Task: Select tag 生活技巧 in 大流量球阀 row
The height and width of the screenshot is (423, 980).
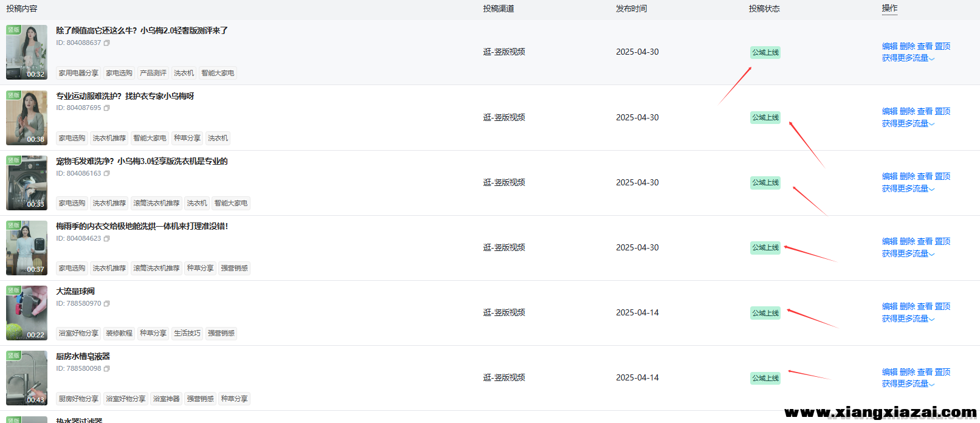Action: click(x=187, y=334)
